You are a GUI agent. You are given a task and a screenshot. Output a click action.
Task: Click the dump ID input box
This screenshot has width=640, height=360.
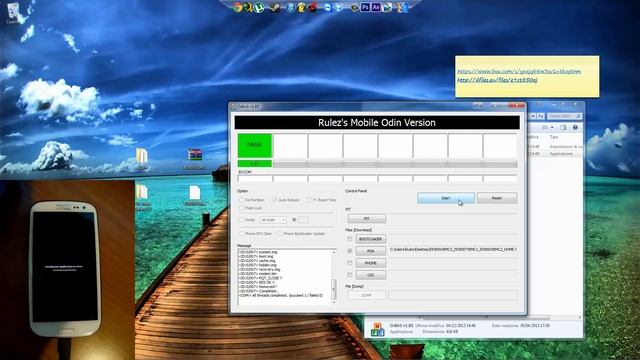pyautogui.click(x=303, y=220)
